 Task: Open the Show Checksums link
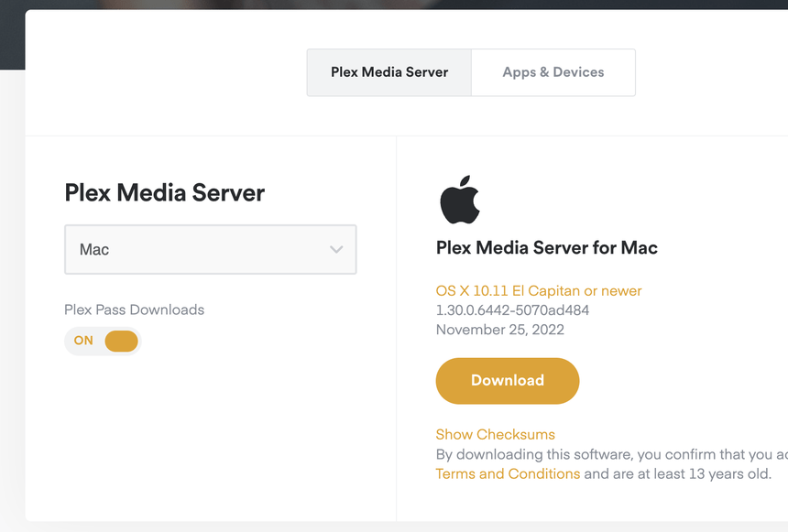coord(495,434)
